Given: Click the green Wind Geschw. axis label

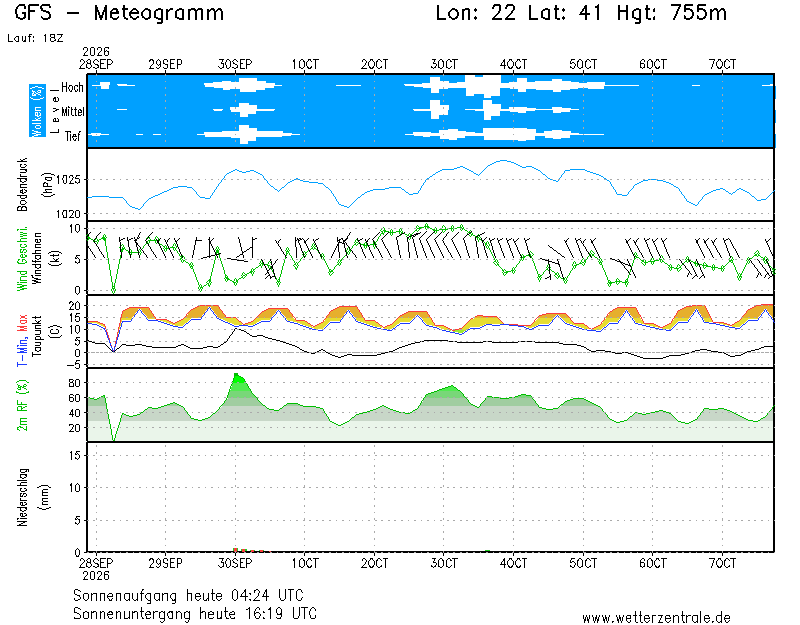Looking at the screenshot, I should (22, 259).
